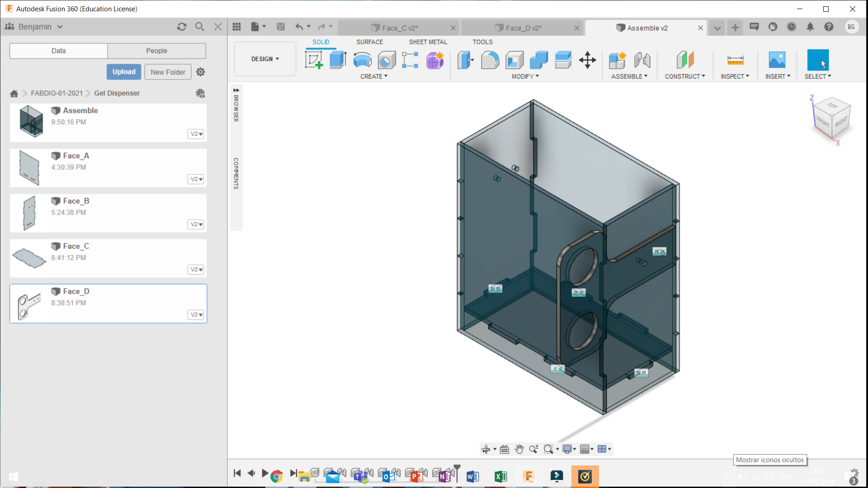
Task: Click the Measure tool in INSPECT
Action: tap(736, 60)
